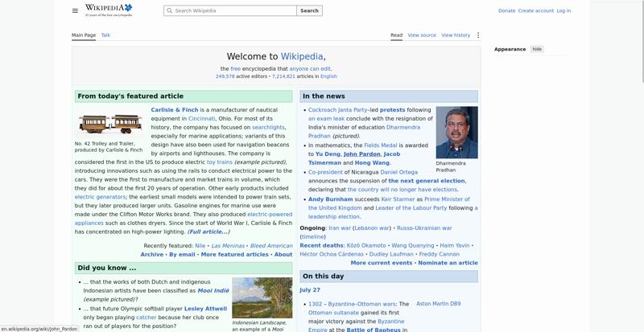Open the hamburger main menu icon
Viewport: 644px width, 332px height.
pyautogui.click(x=75, y=10)
